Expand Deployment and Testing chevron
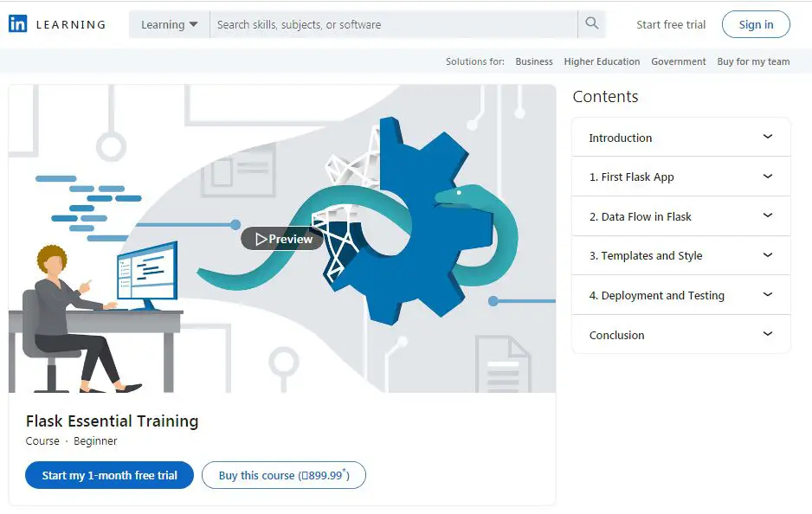 [x=767, y=295]
